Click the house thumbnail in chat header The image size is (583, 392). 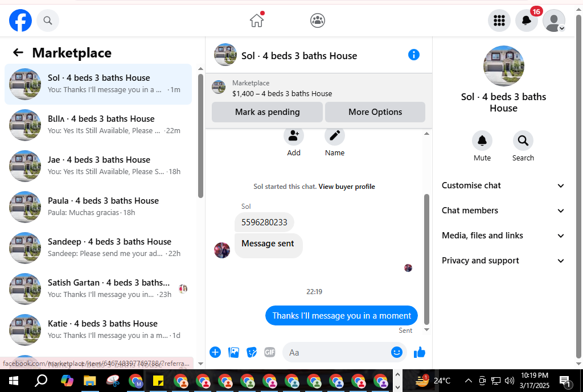pos(225,55)
